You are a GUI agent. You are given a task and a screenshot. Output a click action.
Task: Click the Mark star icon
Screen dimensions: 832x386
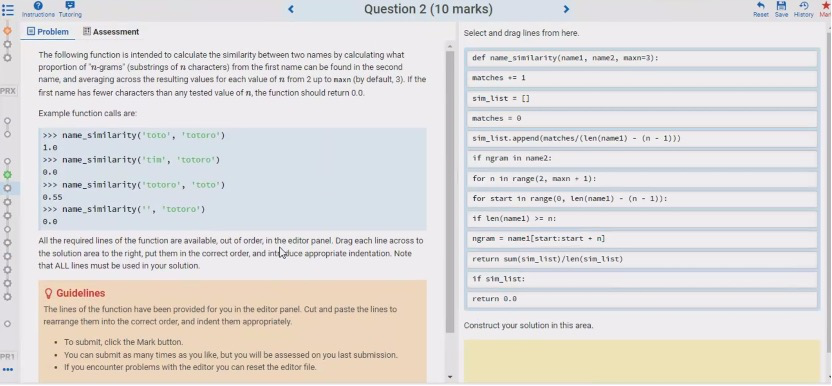(826, 6)
